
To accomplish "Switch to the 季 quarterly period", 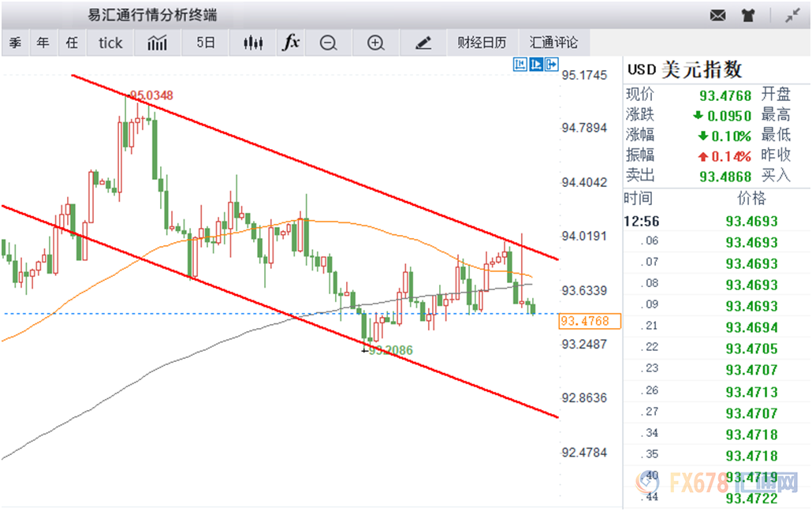I will point(15,43).
